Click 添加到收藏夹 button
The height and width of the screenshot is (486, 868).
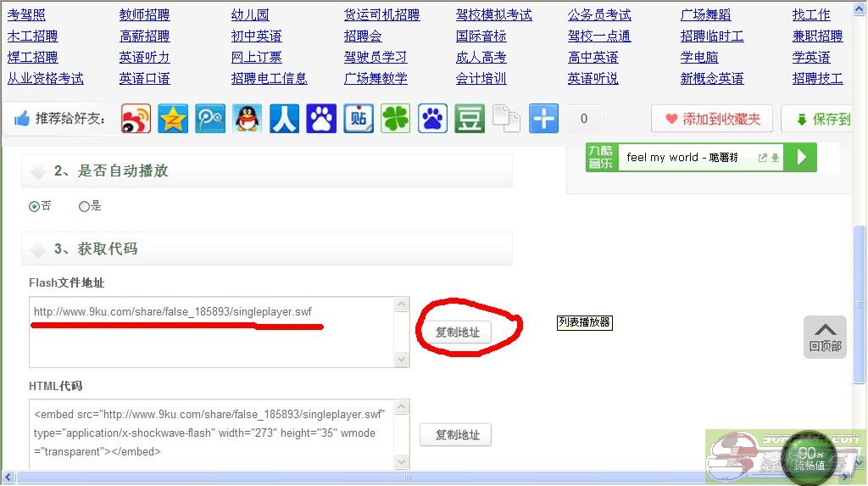coord(712,120)
